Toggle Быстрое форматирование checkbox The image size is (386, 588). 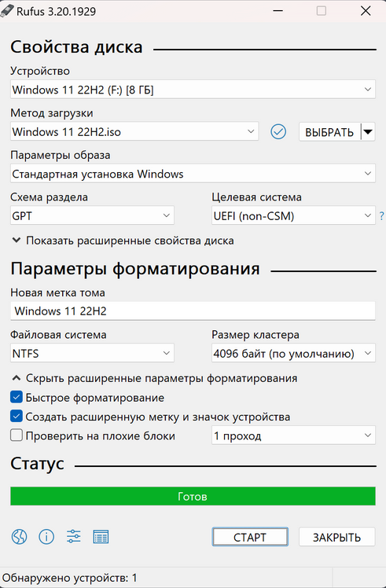pyautogui.click(x=17, y=397)
